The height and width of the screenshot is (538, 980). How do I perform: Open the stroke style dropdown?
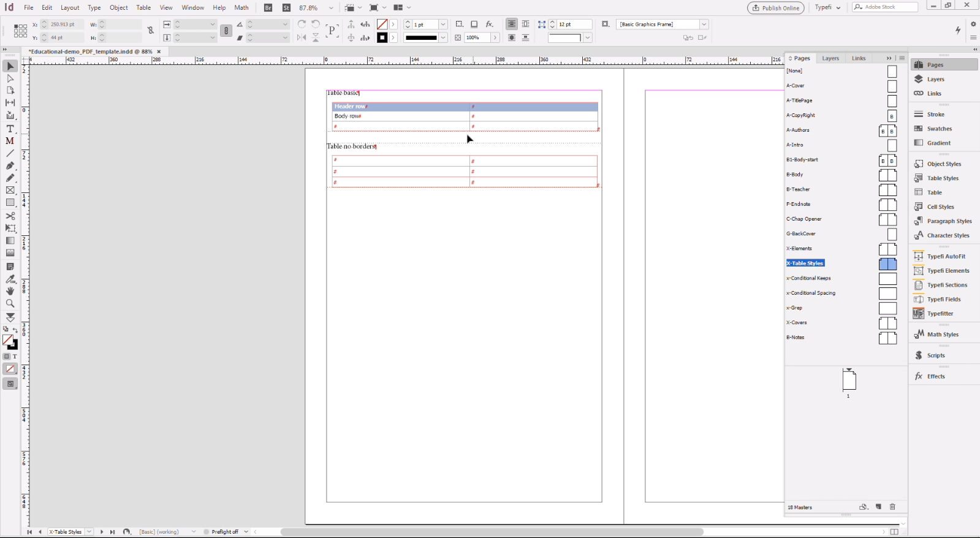tap(443, 38)
